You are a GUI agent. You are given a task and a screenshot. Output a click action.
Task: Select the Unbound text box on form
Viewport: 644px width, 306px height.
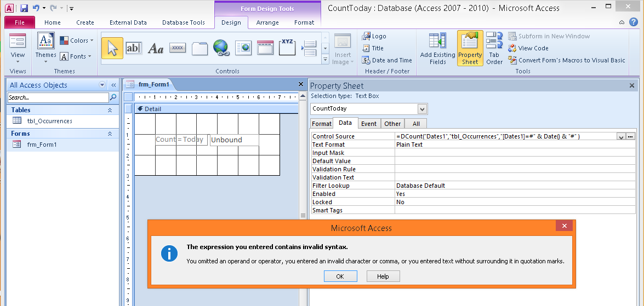coord(235,140)
